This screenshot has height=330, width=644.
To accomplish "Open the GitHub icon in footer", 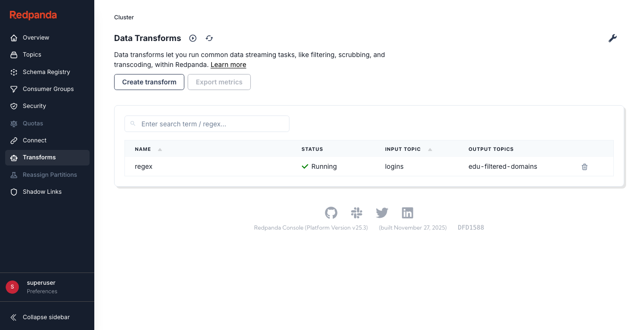I will [331, 213].
